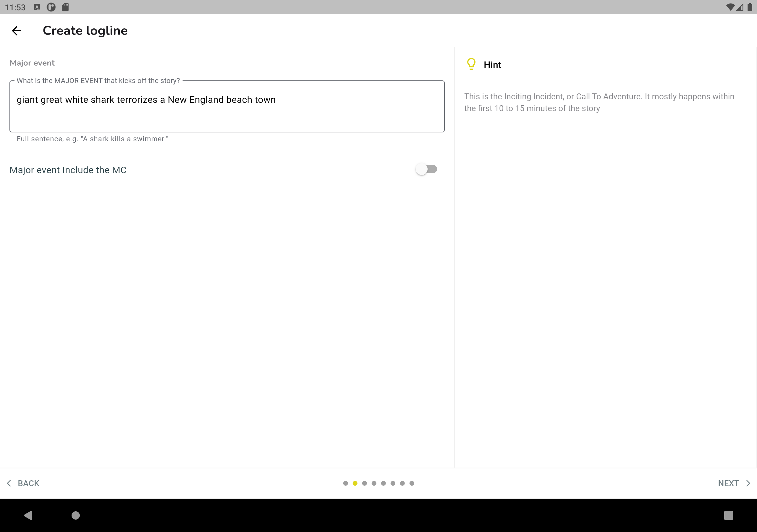Tap Android home circle button

point(76,515)
